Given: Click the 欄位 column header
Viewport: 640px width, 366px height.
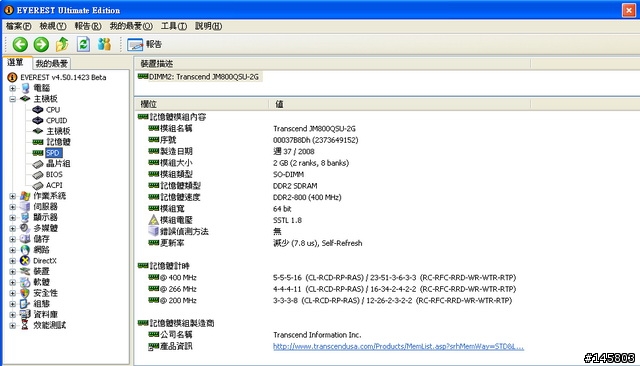Looking at the screenshot, I should tap(202, 104).
